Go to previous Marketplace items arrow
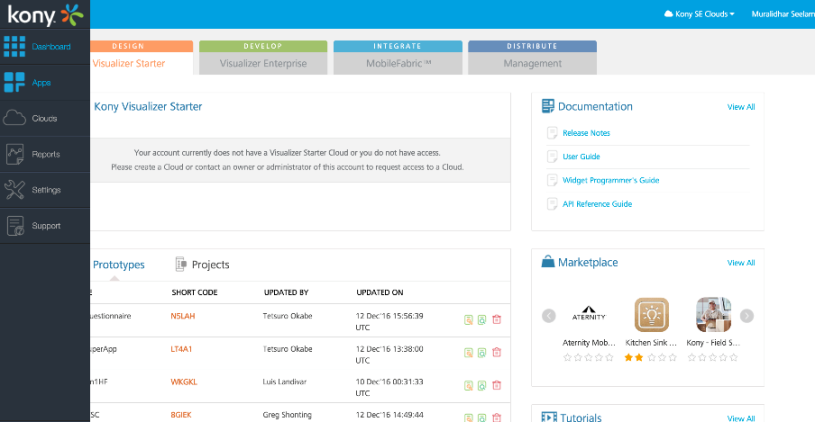Viewport: 815px width, 422px height. [x=549, y=315]
